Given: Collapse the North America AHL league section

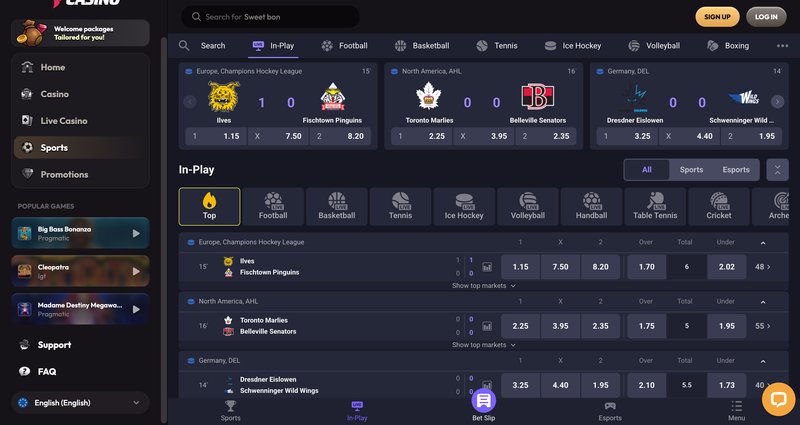Looking at the screenshot, I should click(761, 300).
